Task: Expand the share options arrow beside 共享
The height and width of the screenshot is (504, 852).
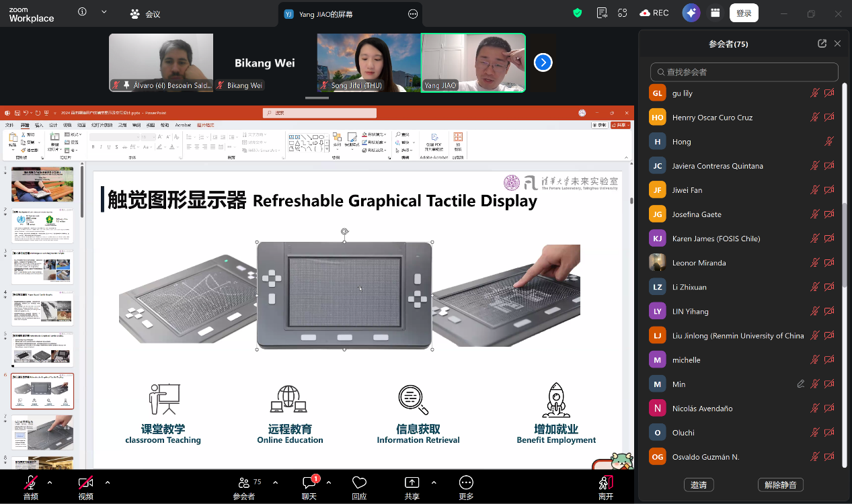Action: pyautogui.click(x=434, y=482)
